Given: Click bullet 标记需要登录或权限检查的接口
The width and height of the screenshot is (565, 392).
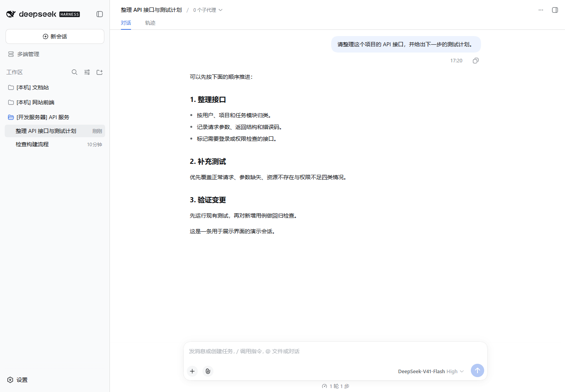Looking at the screenshot, I should (237, 139).
